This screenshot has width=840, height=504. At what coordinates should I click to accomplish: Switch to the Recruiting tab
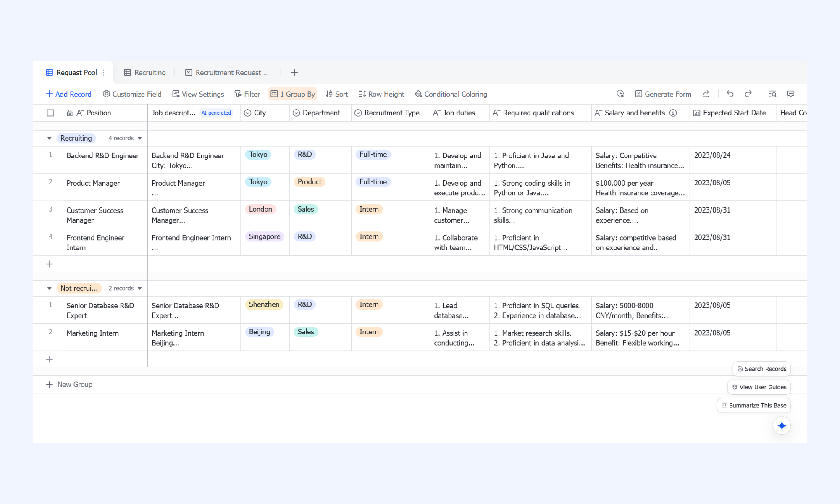145,73
